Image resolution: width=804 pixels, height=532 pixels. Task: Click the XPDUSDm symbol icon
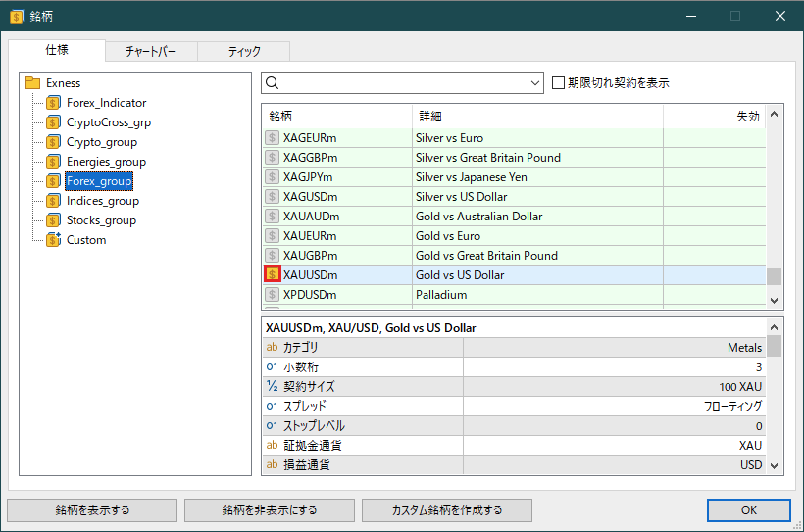(x=273, y=295)
